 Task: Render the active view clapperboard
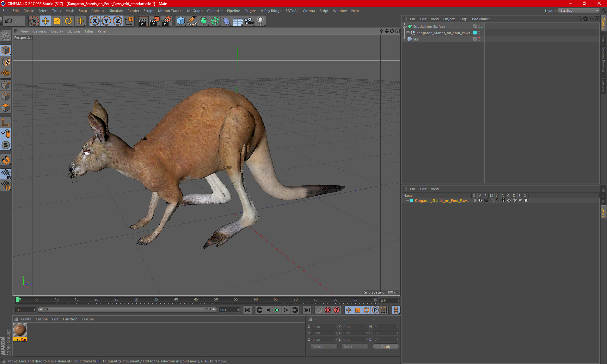coord(143,21)
